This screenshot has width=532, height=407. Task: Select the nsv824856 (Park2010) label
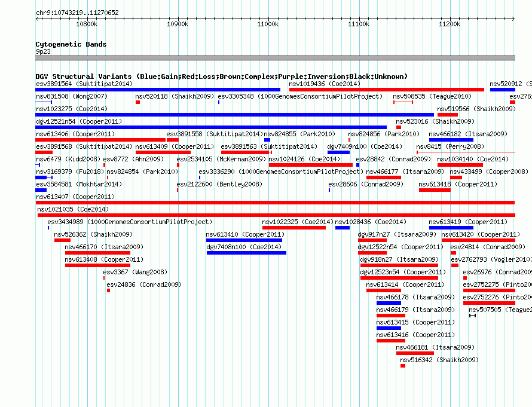(384, 134)
